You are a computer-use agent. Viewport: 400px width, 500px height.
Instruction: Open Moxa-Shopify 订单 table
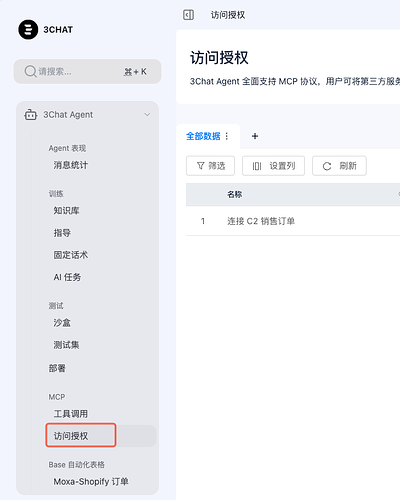(x=91, y=481)
